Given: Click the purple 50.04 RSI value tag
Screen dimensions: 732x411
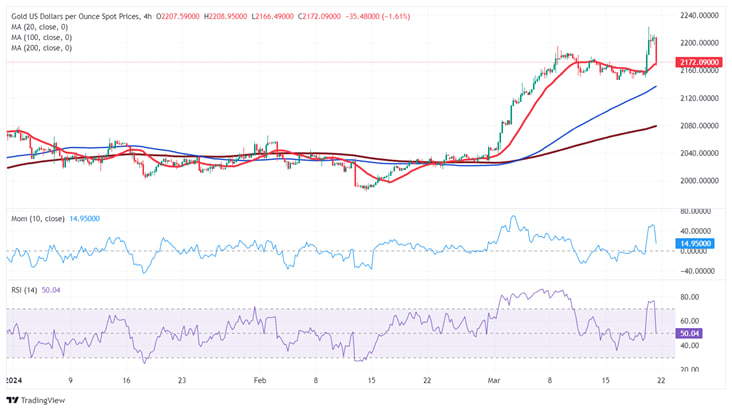Looking at the screenshot, I should [689, 333].
